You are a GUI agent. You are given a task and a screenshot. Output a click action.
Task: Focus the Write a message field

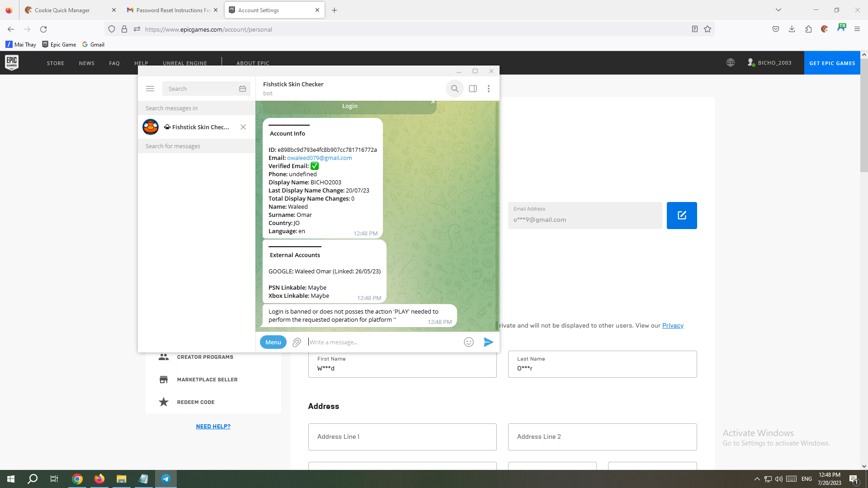pyautogui.click(x=384, y=342)
